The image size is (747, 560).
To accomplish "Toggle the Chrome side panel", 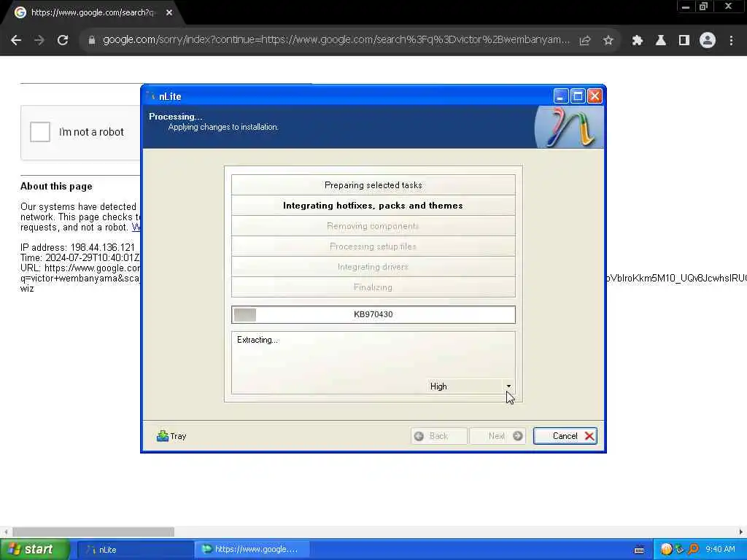I will (x=684, y=41).
